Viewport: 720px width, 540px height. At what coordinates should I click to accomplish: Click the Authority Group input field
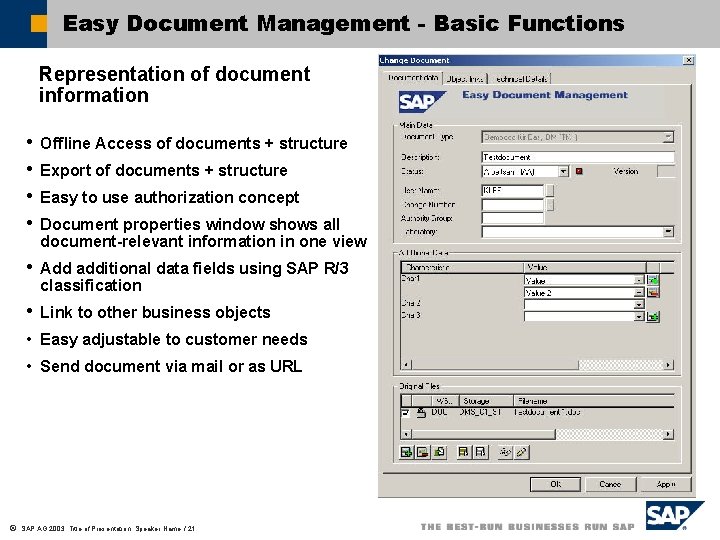click(x=512, y=218)
